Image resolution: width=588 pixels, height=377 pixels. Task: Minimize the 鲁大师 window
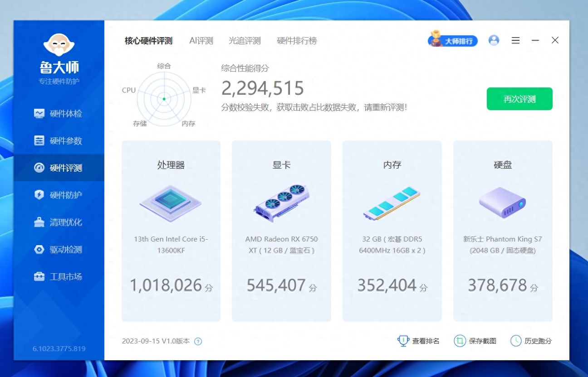535,40
